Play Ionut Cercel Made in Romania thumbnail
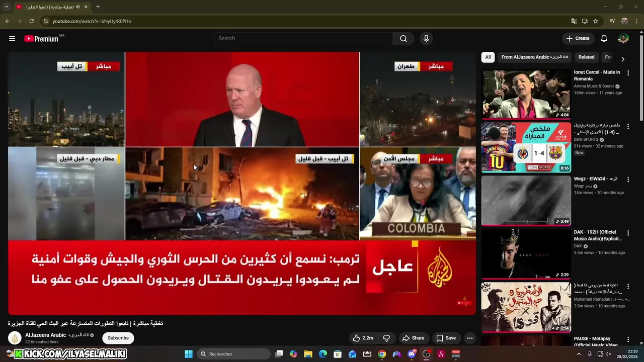Viewport: 644px width, 362px height. coord(526,94)
